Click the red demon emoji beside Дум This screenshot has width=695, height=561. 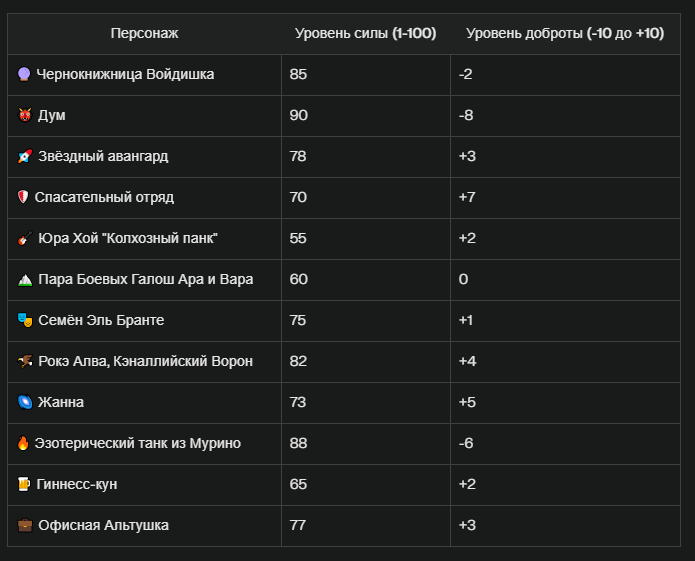[x=25, y=115]
